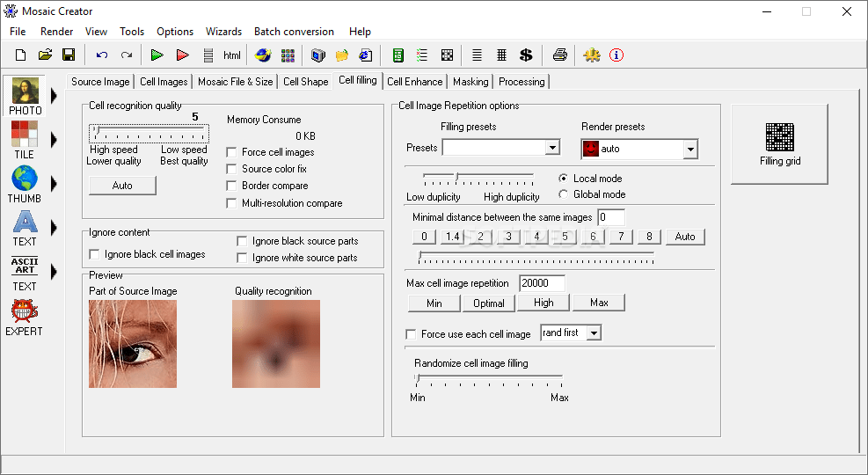
Task: Save the project with the floppy disk icon
Action: (x=69, y=55)
